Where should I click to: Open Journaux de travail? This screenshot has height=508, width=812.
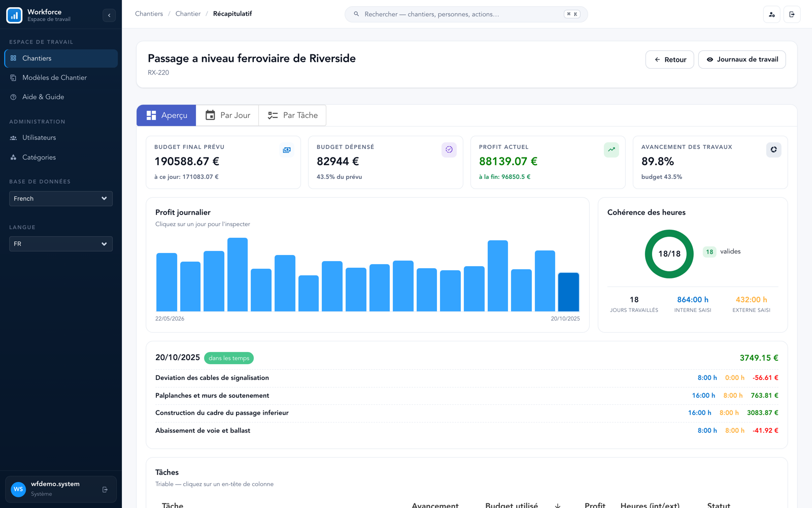(x=742, y=59)
